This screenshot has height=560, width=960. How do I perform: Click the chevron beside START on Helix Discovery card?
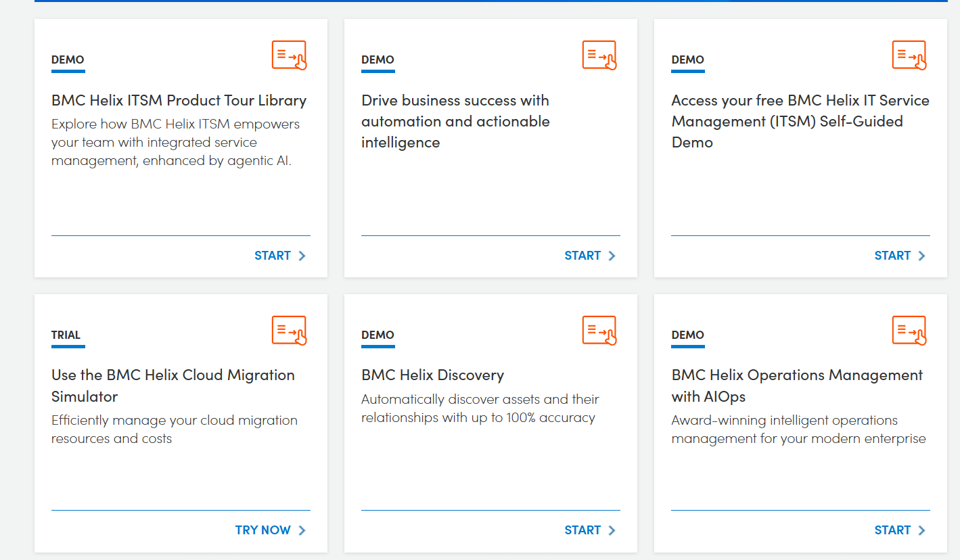pyautogui.click(x=612, y=530)
